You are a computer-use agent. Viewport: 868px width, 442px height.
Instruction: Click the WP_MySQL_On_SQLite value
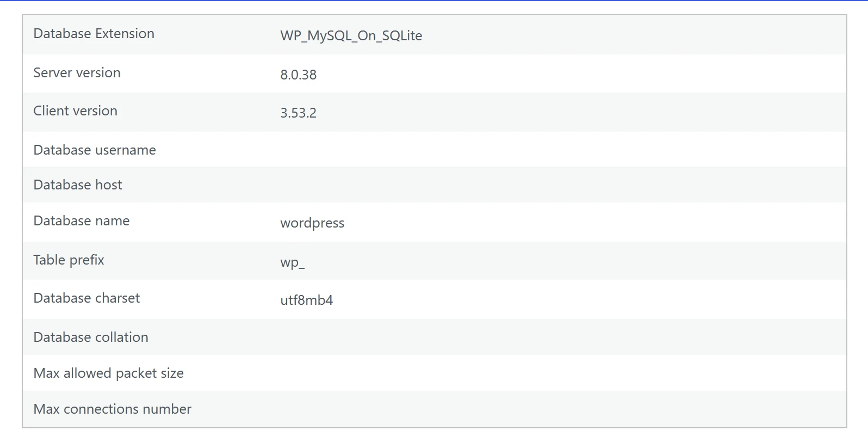[351, 36]
